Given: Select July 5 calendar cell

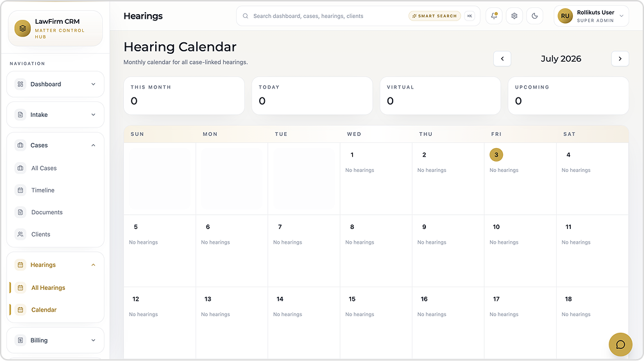Looking at the screenshot, I should point(160,251).
